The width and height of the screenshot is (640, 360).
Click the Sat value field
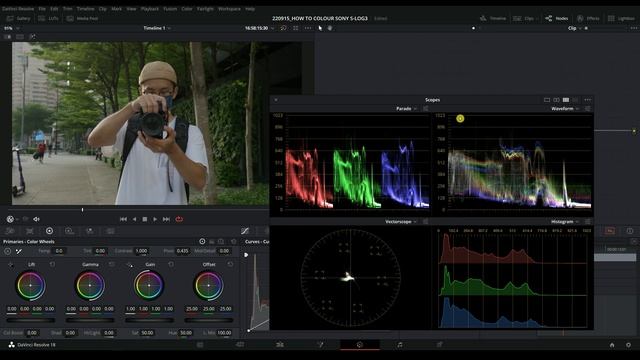point(147,333)
